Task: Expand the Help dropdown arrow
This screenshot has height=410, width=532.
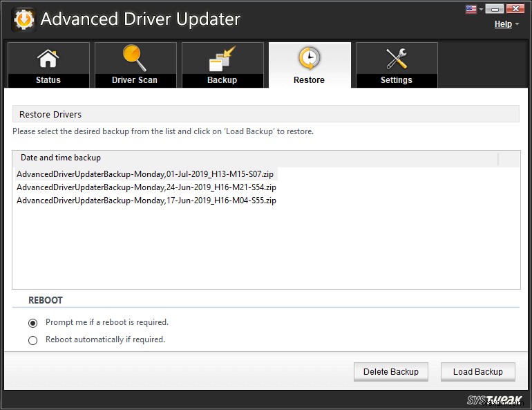Action: tap(517, 24)
